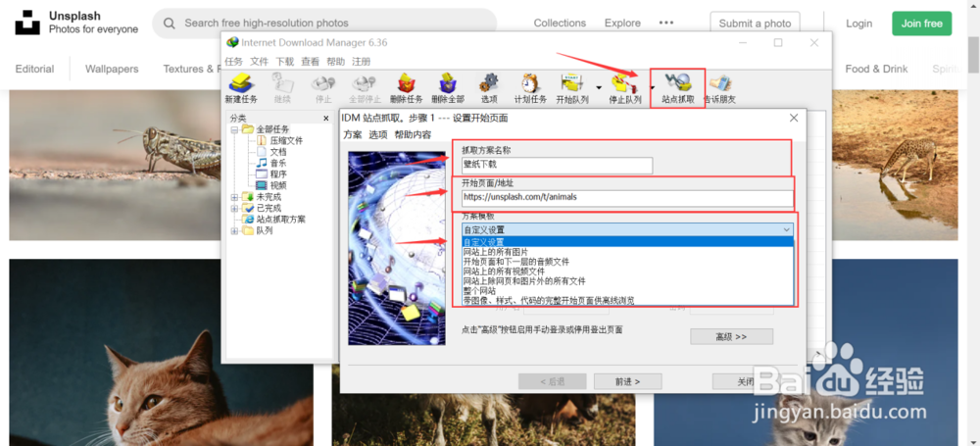Click the three-dots more menu on Unsplash
Screen dimensions: 980x446
[666, 24]
